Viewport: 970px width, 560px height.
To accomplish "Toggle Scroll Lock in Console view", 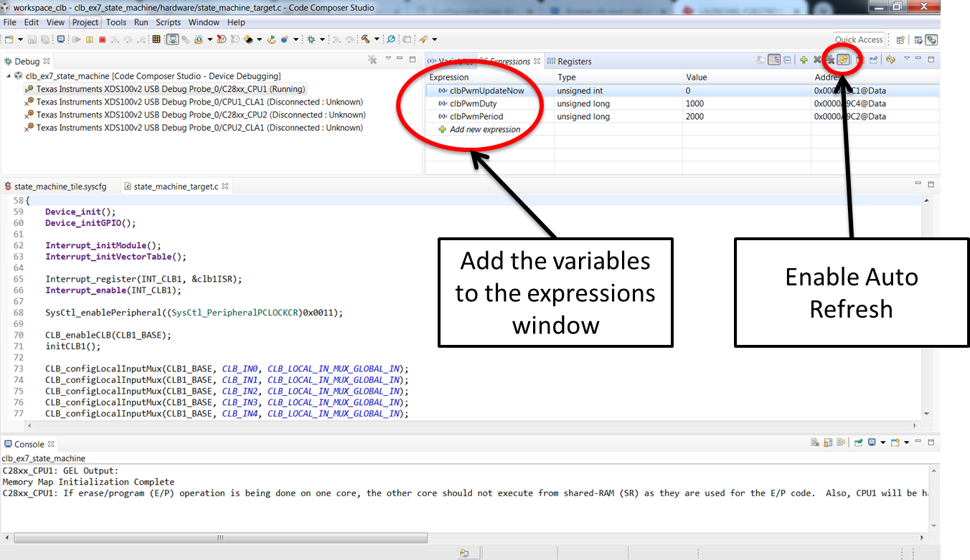I will (x=828, y=442).
